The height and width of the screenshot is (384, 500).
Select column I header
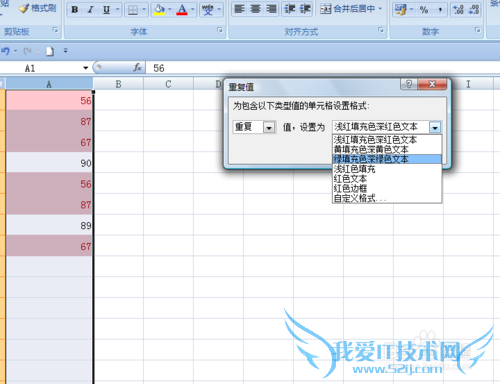(468, 84)
